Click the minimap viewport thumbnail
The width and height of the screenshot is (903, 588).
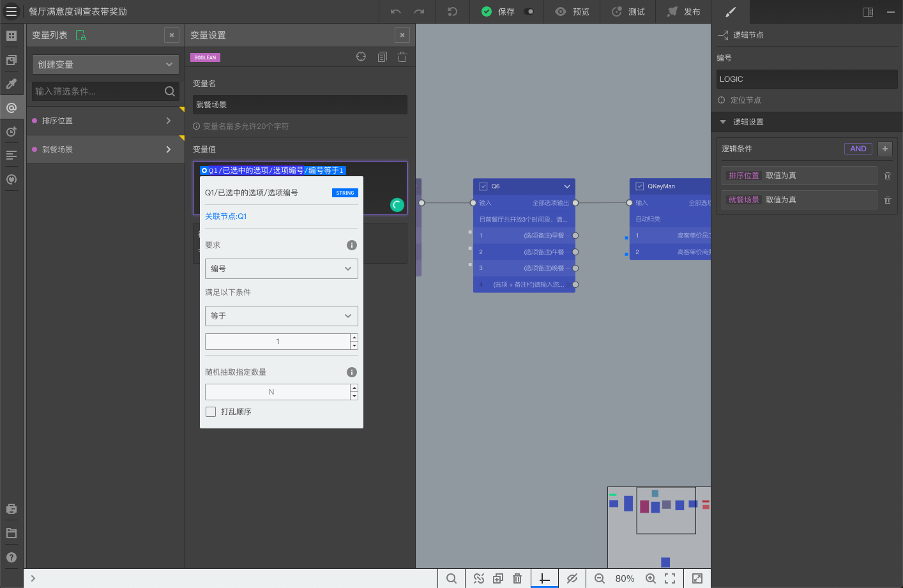coord(666,510)
